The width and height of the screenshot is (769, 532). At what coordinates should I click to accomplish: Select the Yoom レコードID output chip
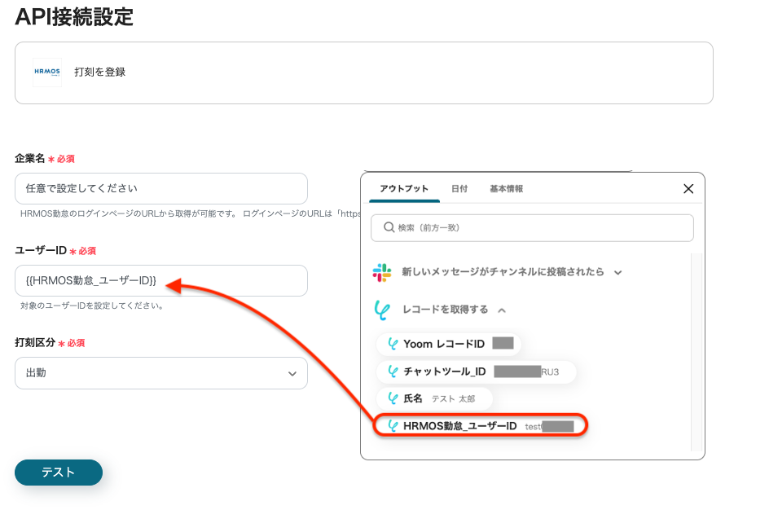(x=449, y=344)
